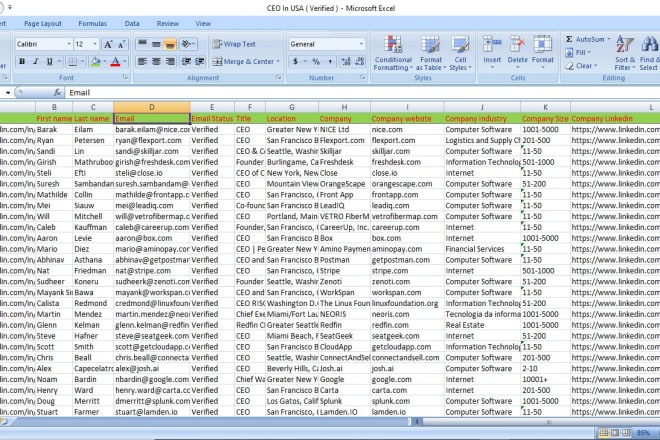Open Cell Styles gallery
660x440 pixels.
coord(460,53)
